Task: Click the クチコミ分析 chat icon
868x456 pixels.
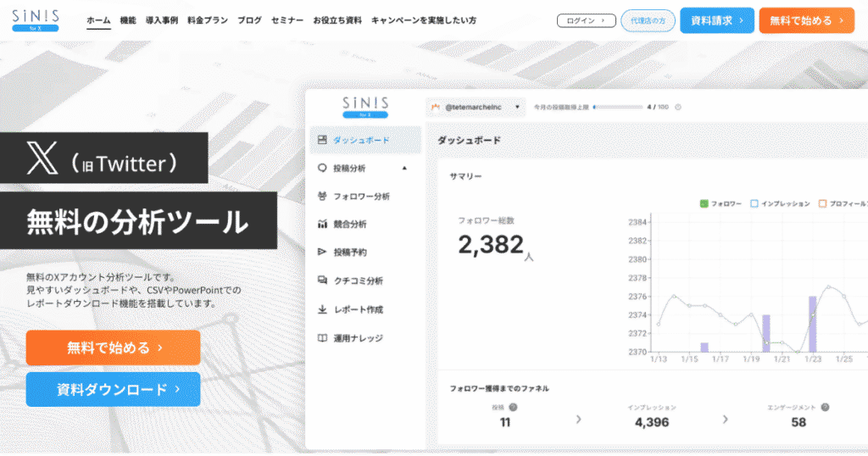Action: pyautogui.click(x=322, y=280)
